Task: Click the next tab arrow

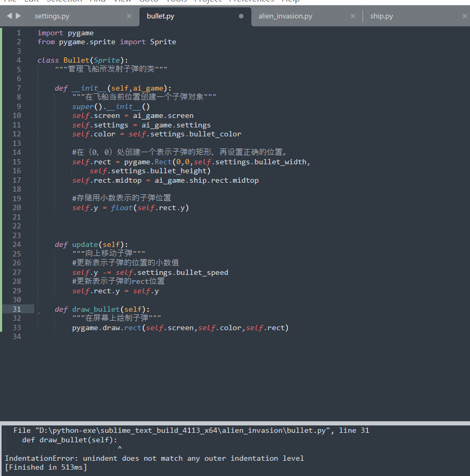Action: (x=18, y=16)
